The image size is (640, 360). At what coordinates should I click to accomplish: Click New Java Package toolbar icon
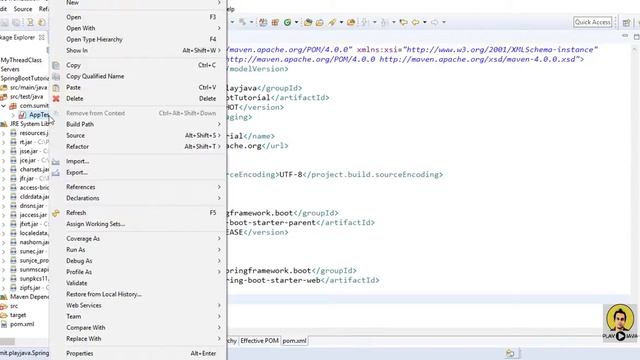click(x=275, y=22)
